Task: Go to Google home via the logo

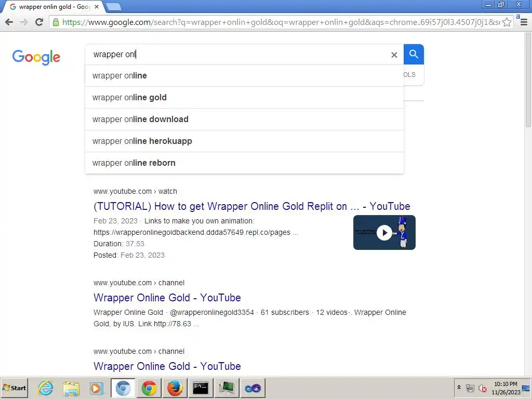Action: click(x=36, y=57)
